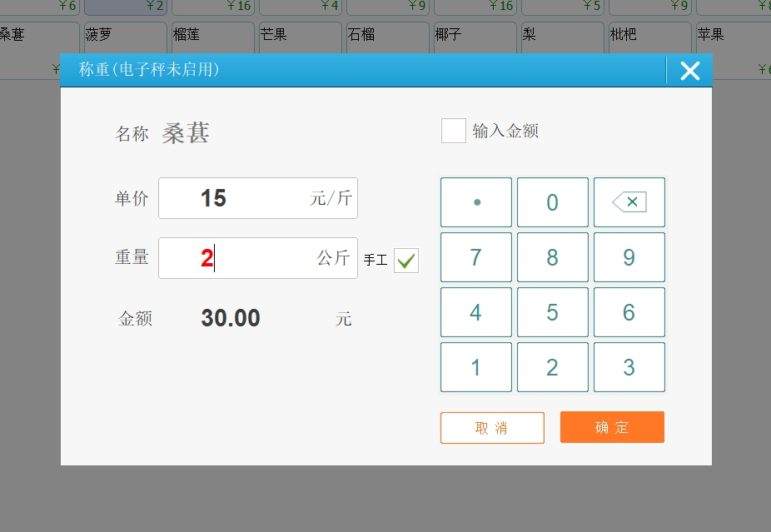Hit number 3 on keypad
This screenshot has width=771, height=532.
pyautogui.click(x=629, y=367)
